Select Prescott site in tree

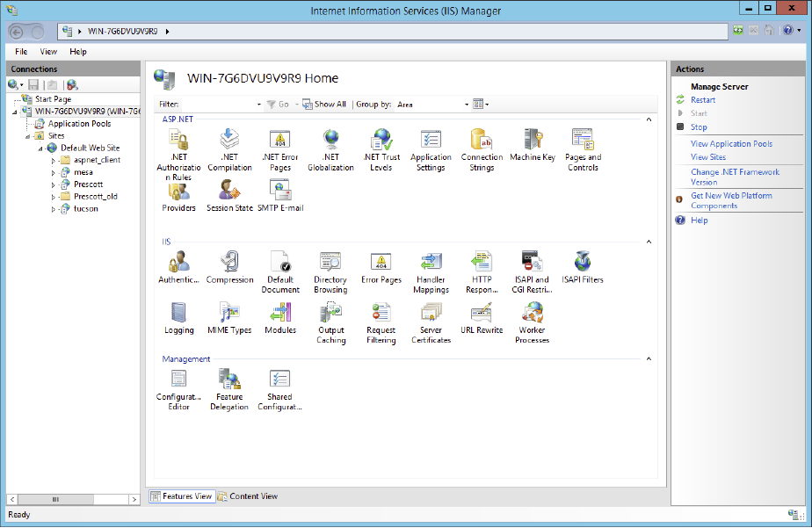88,184
